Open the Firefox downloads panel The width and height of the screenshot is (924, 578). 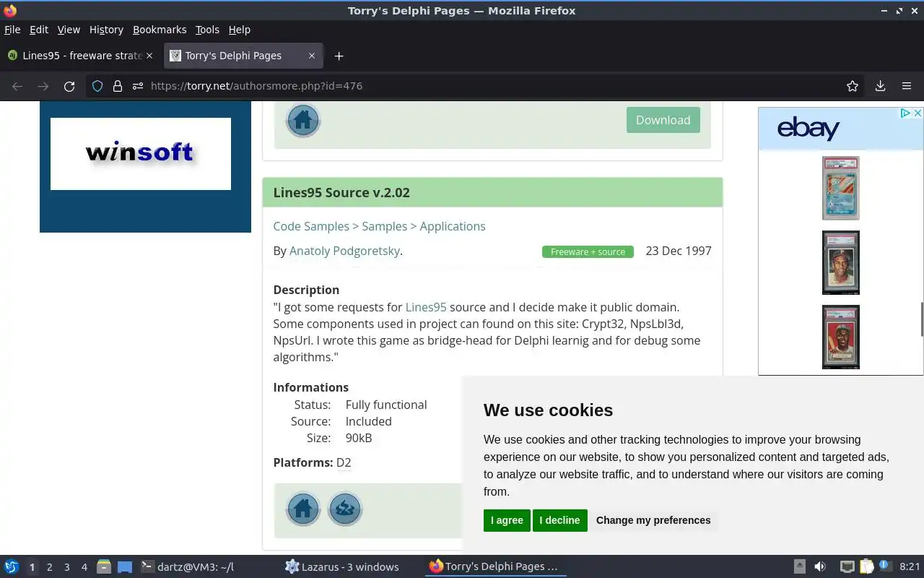click(x=880, y=86)
